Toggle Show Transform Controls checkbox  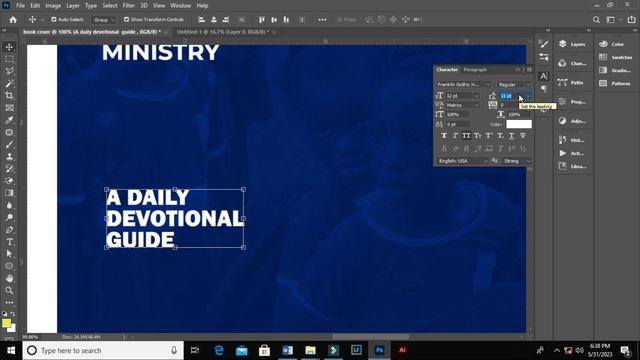(126, 19)
